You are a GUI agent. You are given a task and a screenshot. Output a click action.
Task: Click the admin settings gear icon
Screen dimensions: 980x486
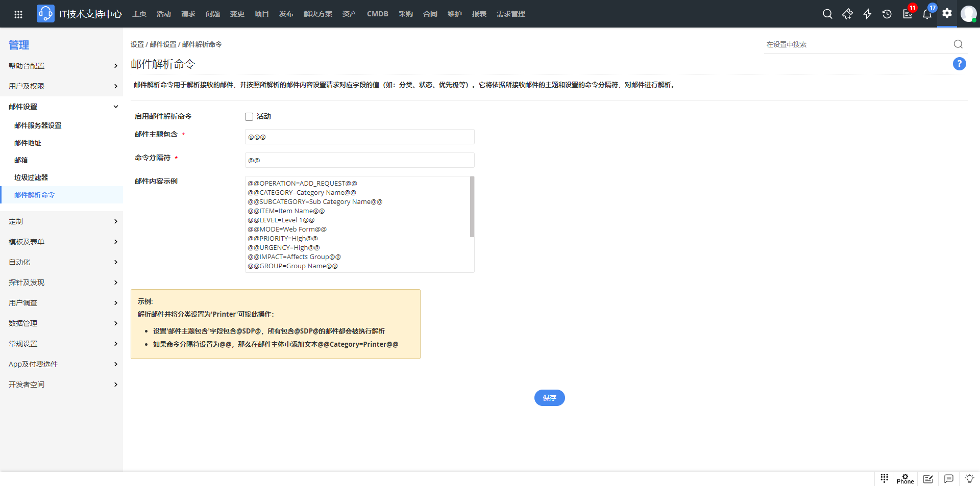(947, 13)
